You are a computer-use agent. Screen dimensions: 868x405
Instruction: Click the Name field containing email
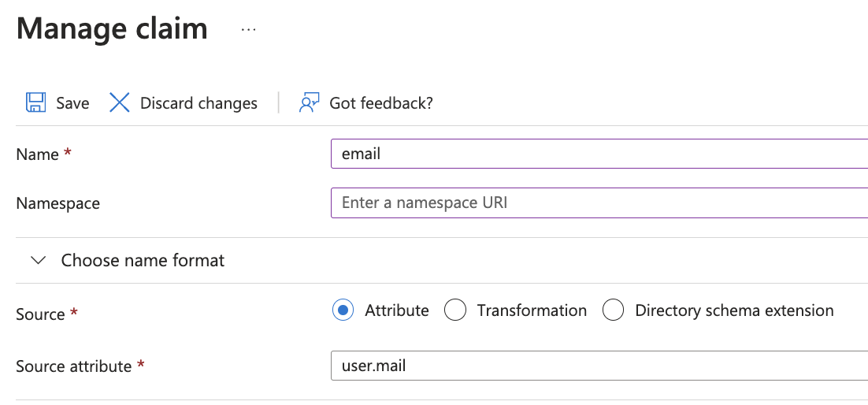[599, 154]
